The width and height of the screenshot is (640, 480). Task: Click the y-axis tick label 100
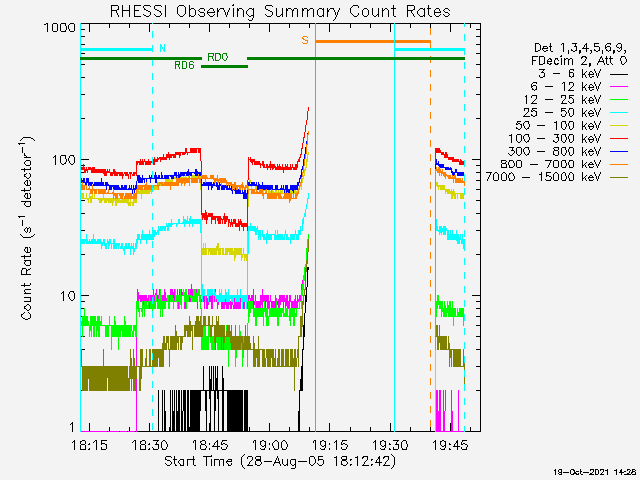click(x=64, y=160)
